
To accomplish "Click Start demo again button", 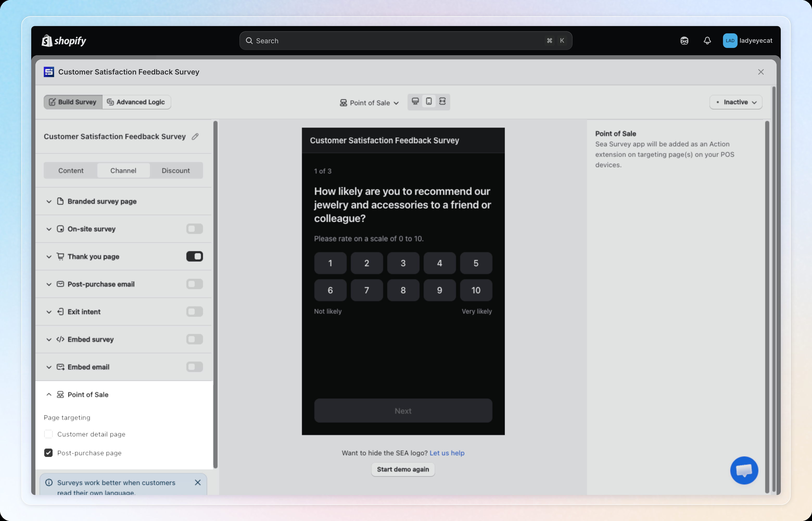I will click(403, 470).
